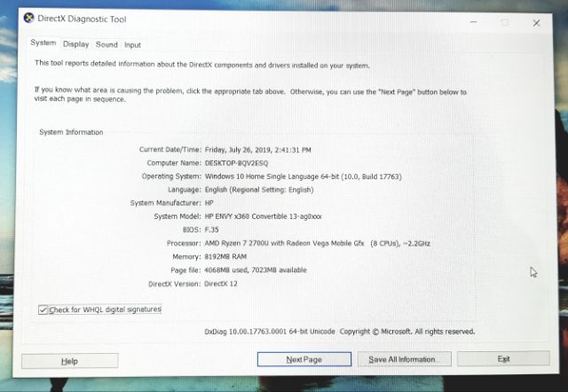Exit the diagnostic tool via Exit button
Image resolution: width=568 pixels, height=392 pixels.
tap(503, 358)
